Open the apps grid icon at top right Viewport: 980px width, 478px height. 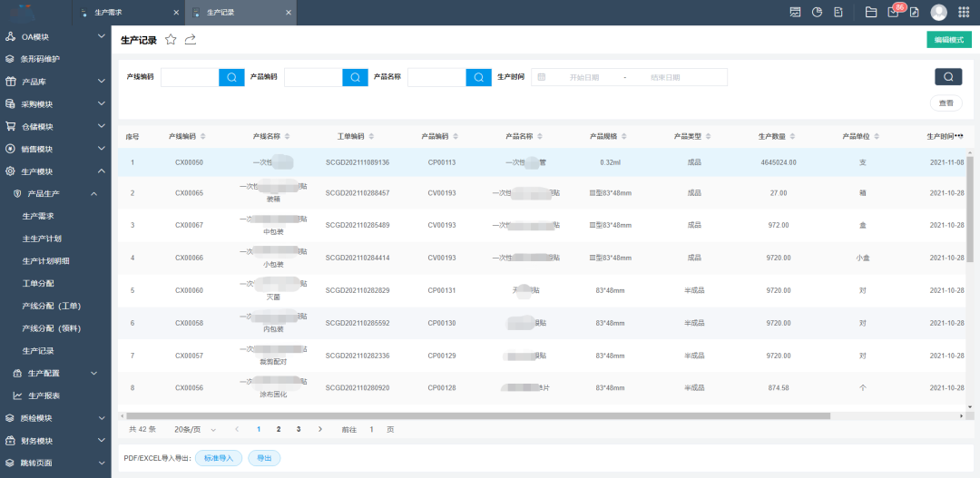[x=964, y=12]
